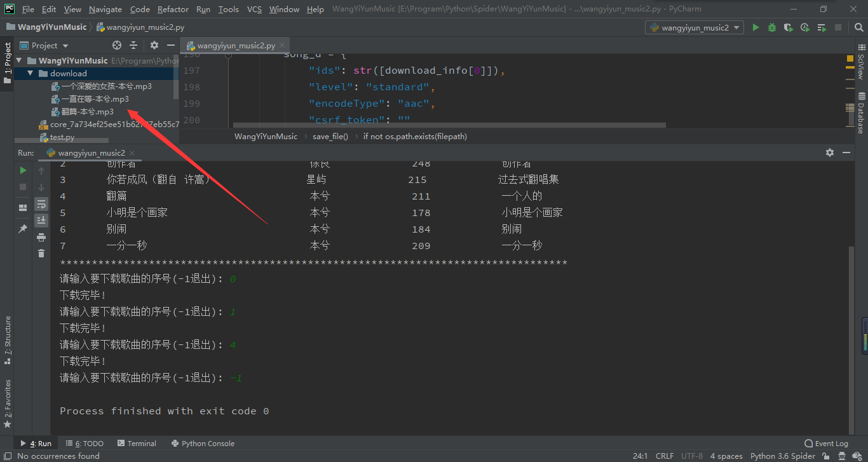Click the Project tree horizontal scrollbar
This screenshot has width=868, height=462.
[62, 141]
